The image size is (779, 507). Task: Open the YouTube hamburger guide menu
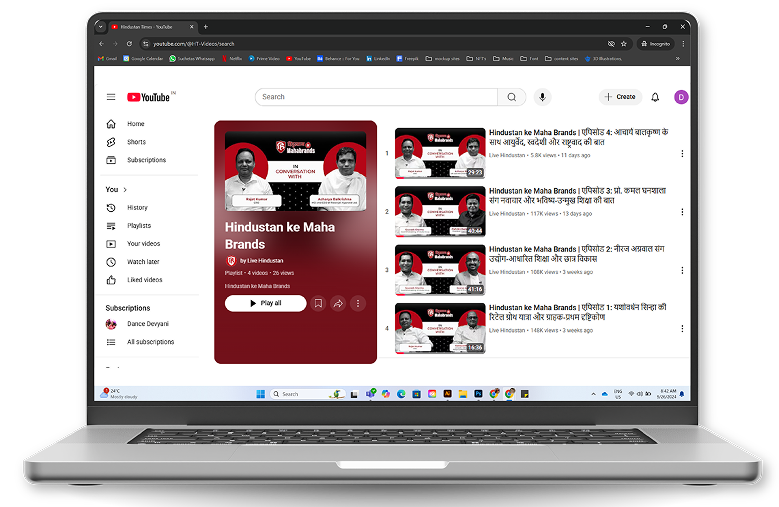(111, 97)
